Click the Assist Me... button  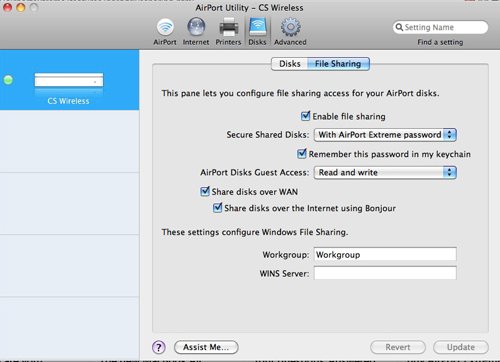[x=206, y=347]
